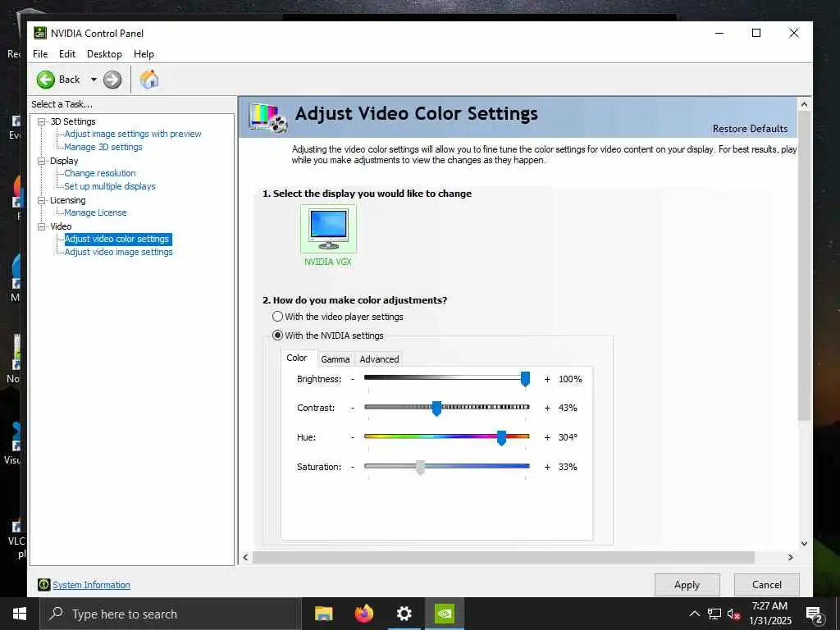
Task: Click Restore Defaults
Action: (750, 129)
